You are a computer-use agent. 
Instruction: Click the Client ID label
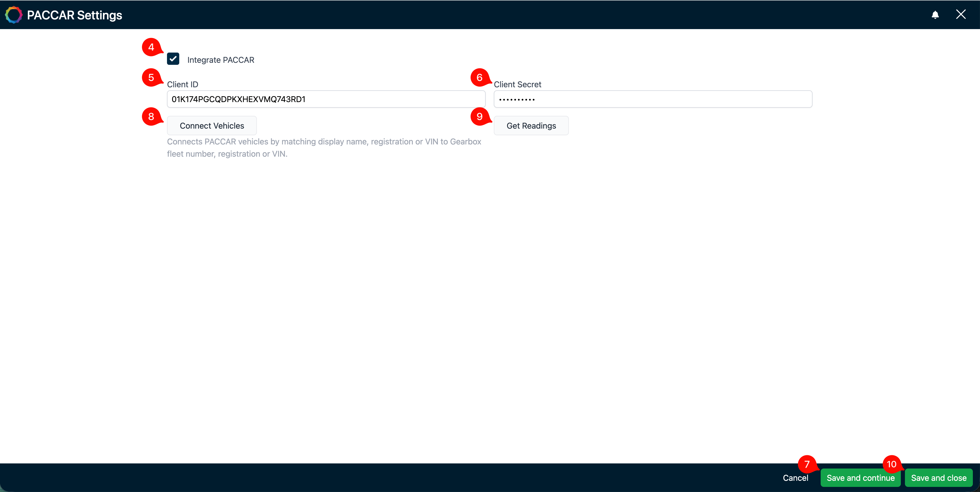tap(183, 84)
